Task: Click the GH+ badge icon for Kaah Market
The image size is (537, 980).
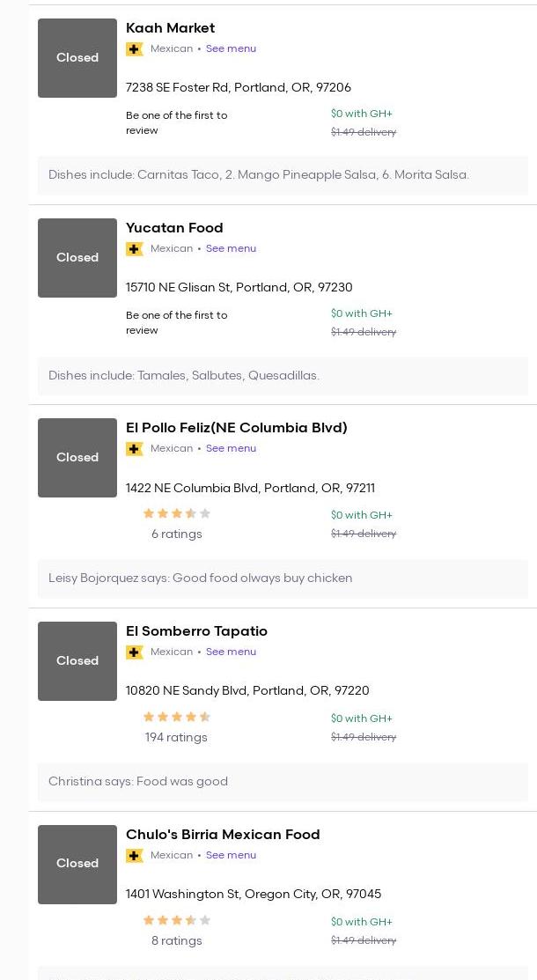Action: tap(135, 49)
